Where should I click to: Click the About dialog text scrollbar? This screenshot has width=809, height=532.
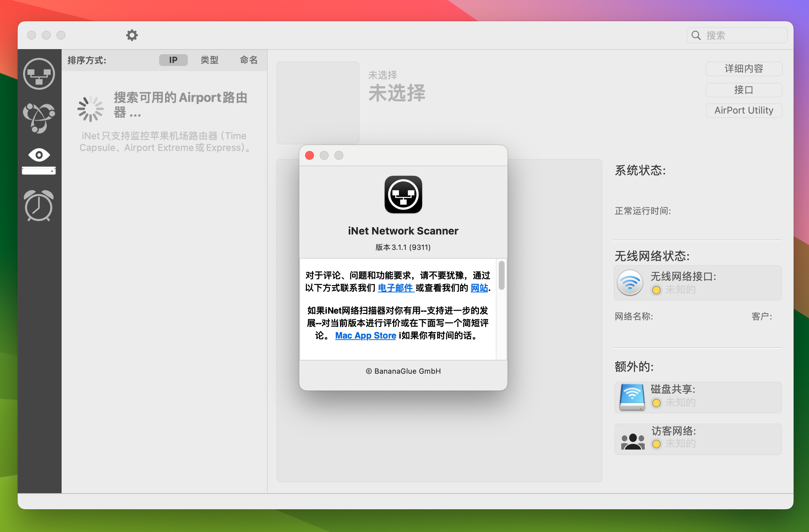tap(502, 275)
